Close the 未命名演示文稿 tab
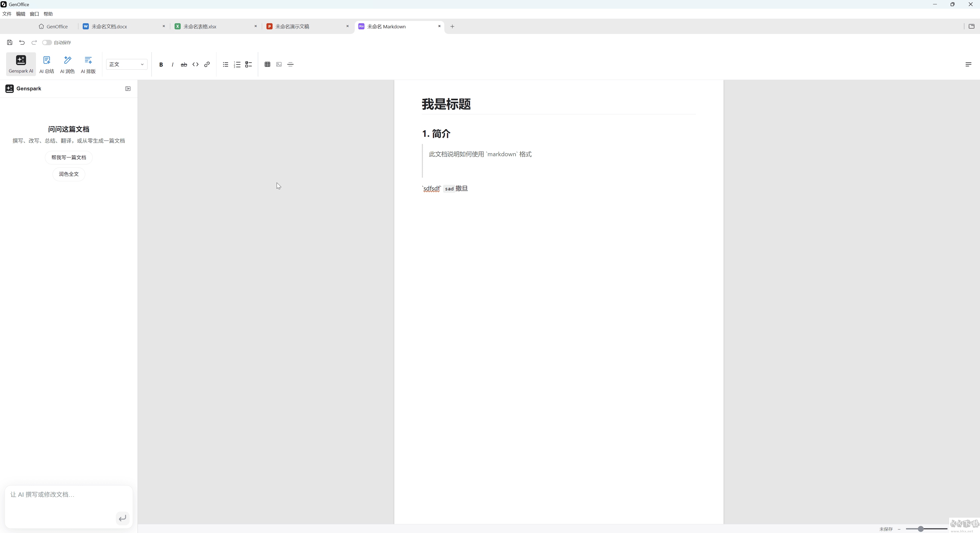The height and width of the screenshot is (533, 980). 347,26
